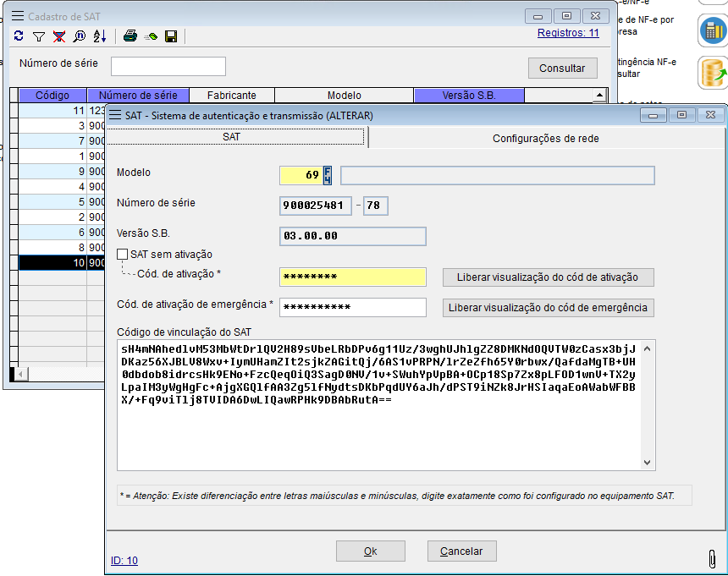
Task: Select the 'SAT' tab
Action: [236, 137]
